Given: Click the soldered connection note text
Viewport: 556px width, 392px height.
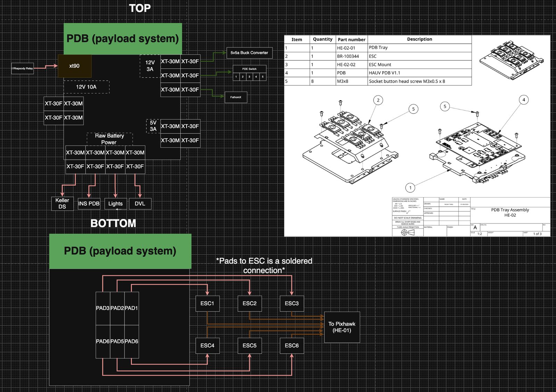Looking at the screenshot, I should click(x=264, y=266).
